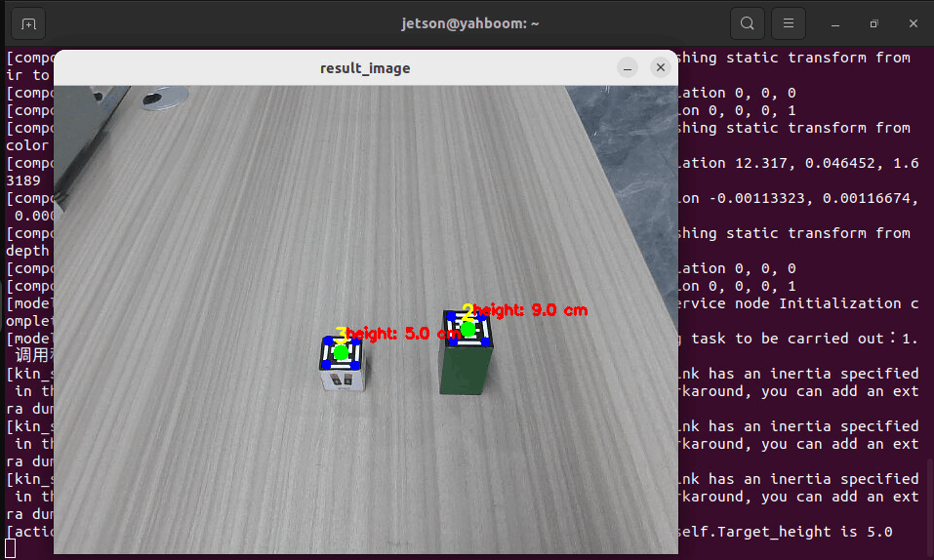Click the metal washer in the camera image
Image resolution: width=934 pixels, height=560 pixels.
[x=165, y=99]
